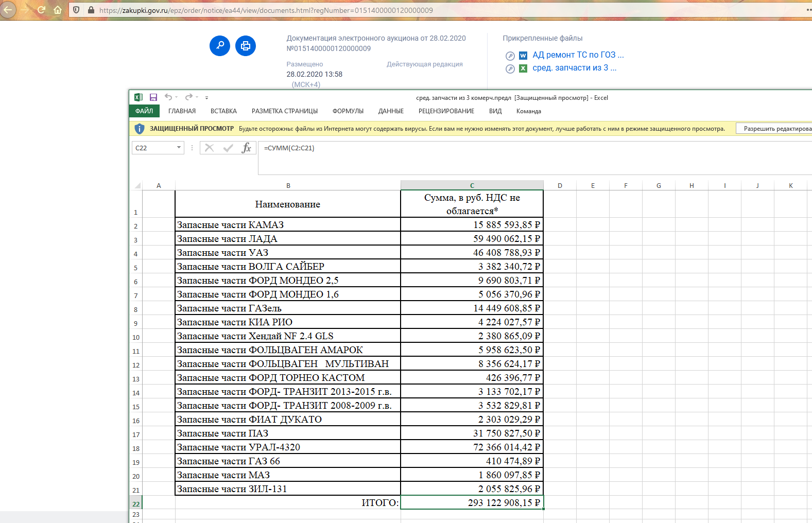Select the value 72 366 014,42 ₽

pos(472,447)
